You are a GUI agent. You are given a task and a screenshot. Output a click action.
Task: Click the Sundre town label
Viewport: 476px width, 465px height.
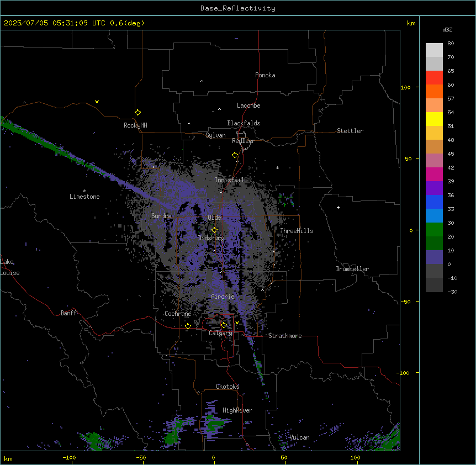pos(161,216)
